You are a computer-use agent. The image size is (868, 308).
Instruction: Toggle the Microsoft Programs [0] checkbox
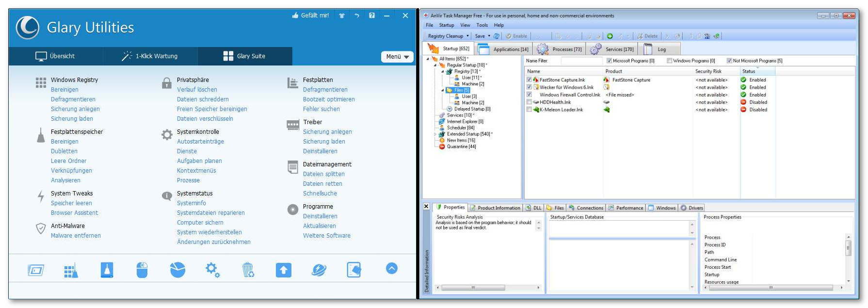(x=609, y=61)
